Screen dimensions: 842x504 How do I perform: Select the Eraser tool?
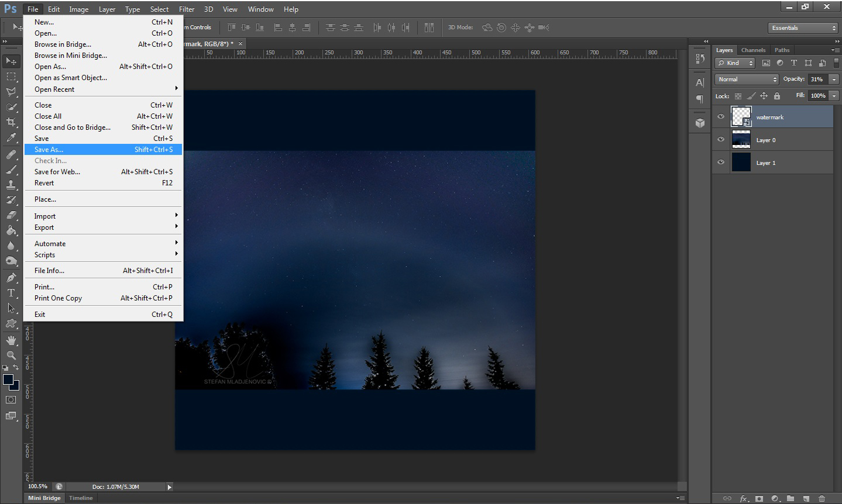[11, 215]
